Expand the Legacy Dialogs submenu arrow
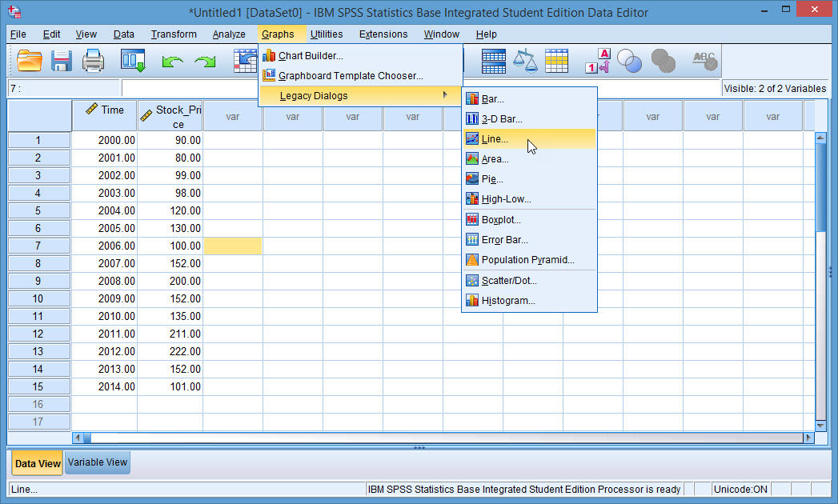Image resolution: width=838 pixels, height=504 pixels. [445, 95]
